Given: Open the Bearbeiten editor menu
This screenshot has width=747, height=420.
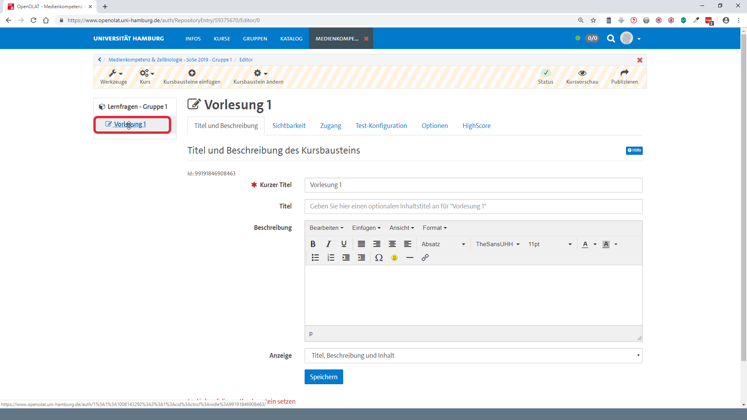Looking at the screenshot, I should tap(326, 228).
